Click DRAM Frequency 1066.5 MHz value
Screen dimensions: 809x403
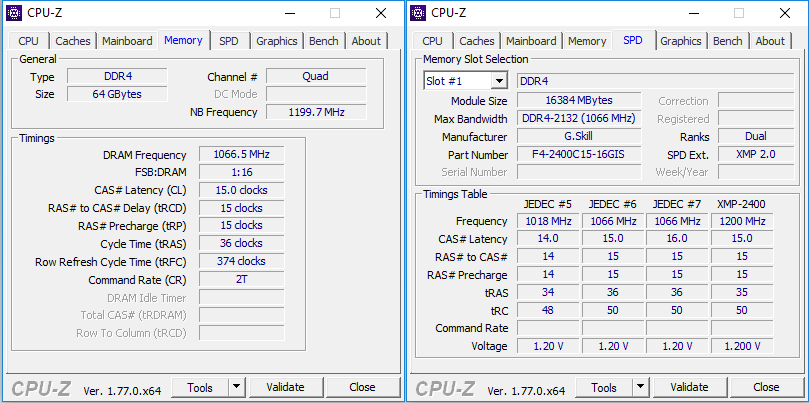point(241,154)
